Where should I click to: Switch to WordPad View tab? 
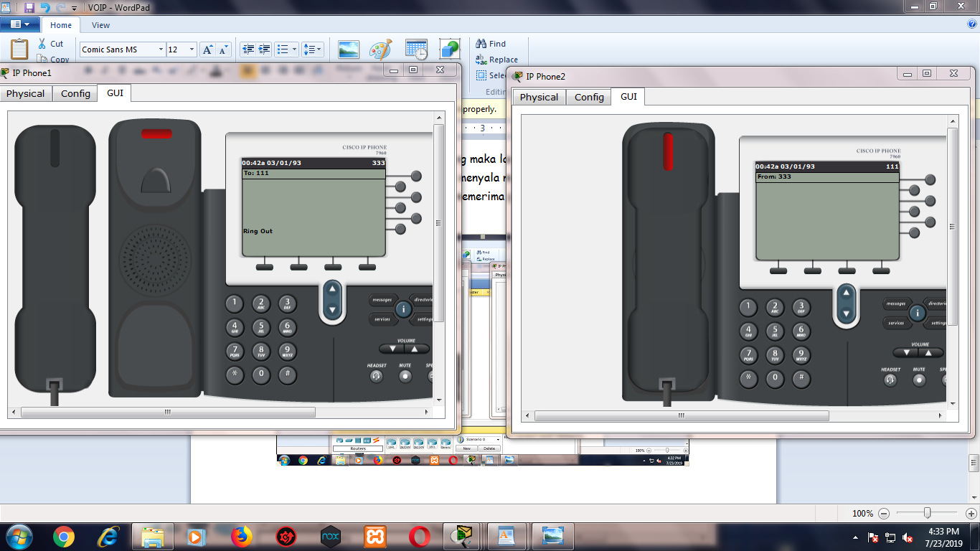click(x=101, y=25)
